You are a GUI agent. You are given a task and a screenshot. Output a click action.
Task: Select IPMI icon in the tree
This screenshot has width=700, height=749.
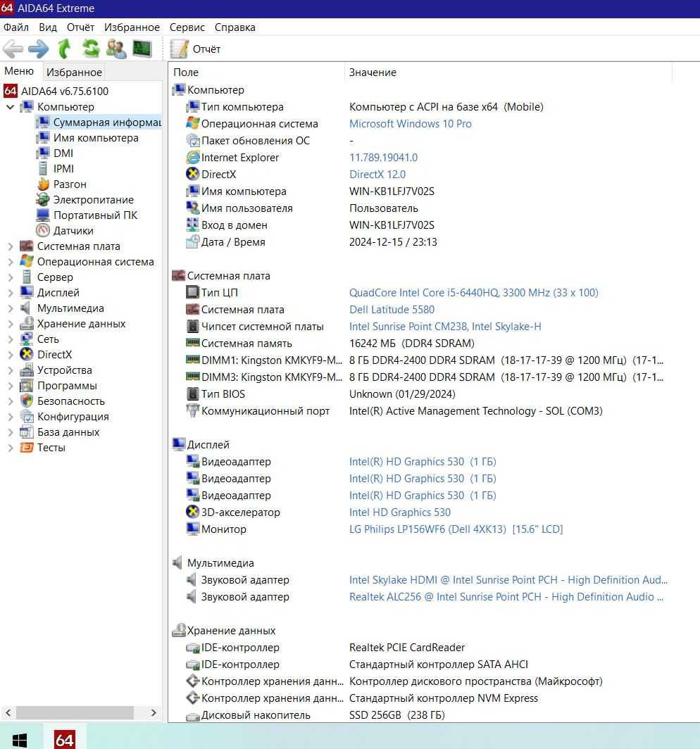43,169
